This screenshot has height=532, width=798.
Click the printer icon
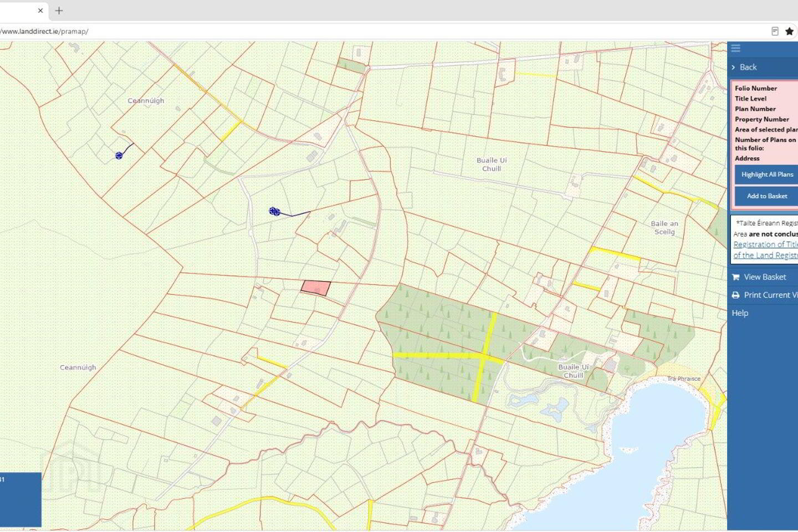[x=736, y=295]
